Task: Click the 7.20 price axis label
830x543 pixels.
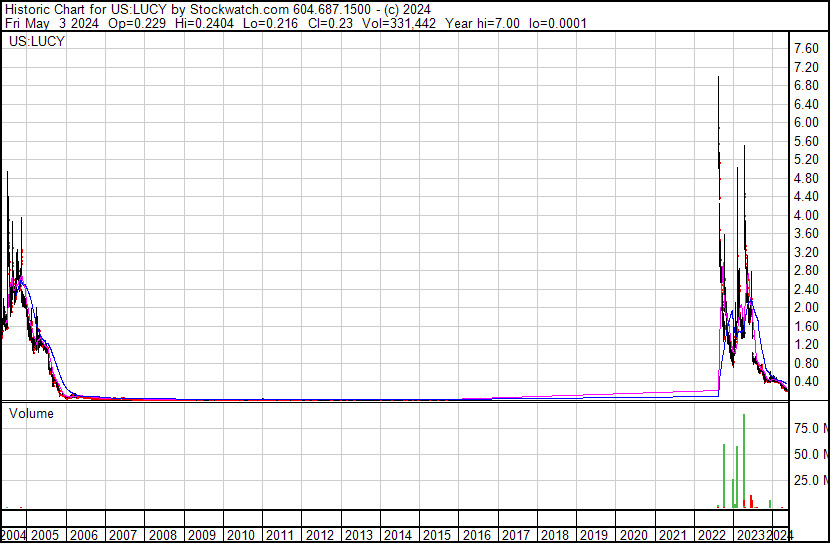Action: (x=807, y=67)
